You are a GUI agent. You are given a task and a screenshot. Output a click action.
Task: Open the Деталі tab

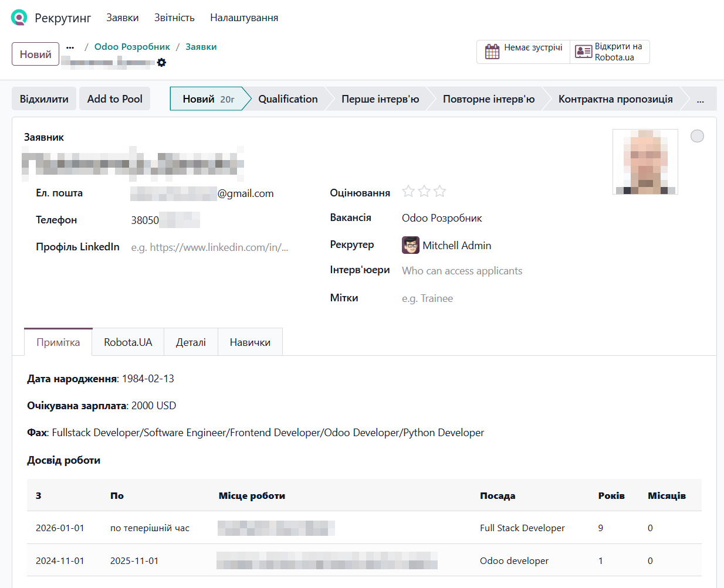(191, 342)
